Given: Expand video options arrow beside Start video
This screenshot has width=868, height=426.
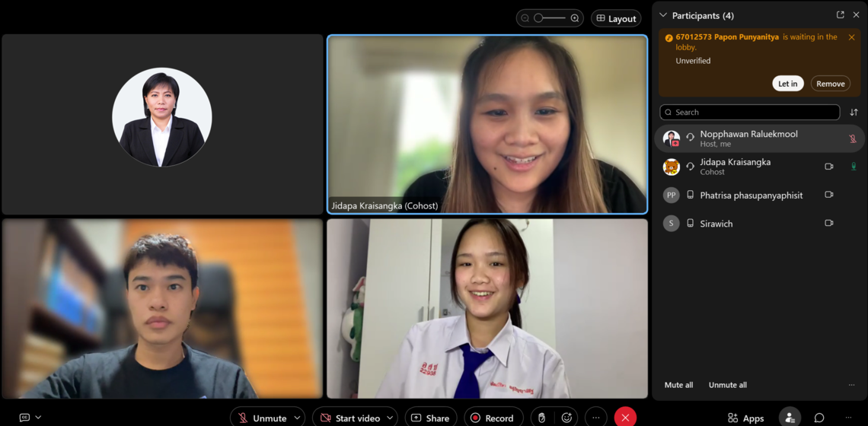Looking at the screenshot, I should pos(390,418).
